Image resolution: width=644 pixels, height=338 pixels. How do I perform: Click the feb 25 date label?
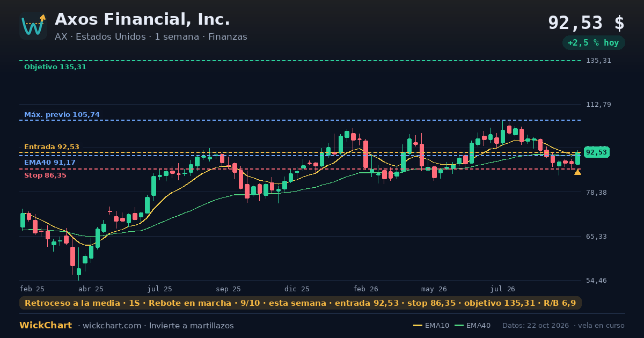(x=32, y=289)
